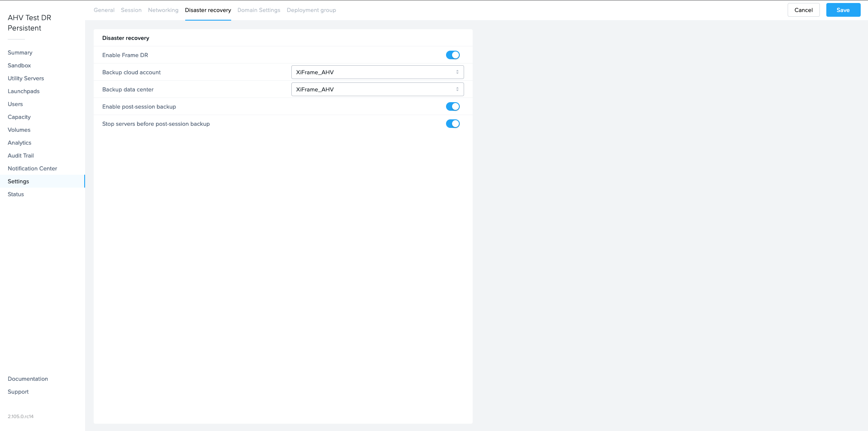Click the Save button
This screenshot has height=431, width=868.
pos(843,10)
